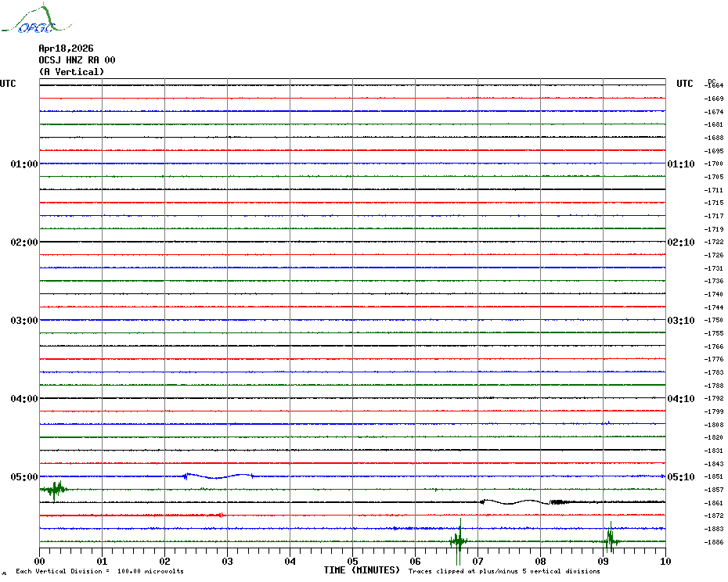Click the green spike before minute 7
Screen dimensions: 728x582
coord(459,540)
